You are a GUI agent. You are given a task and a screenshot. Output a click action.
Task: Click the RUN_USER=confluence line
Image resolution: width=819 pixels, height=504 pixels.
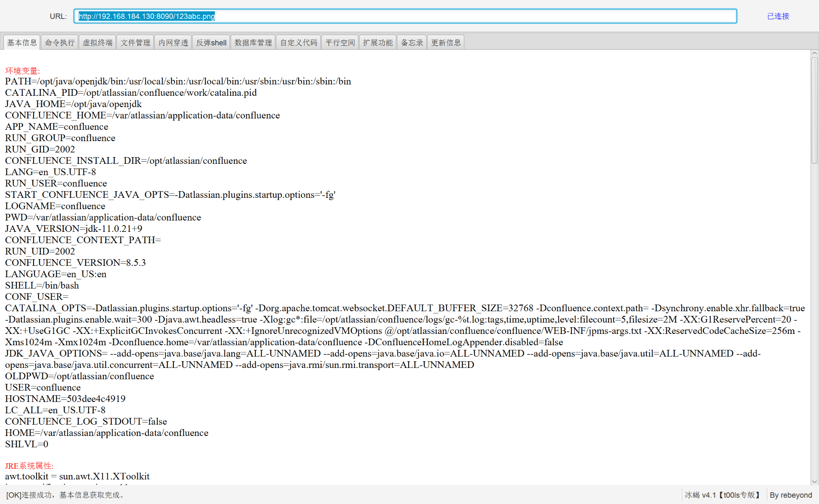56,183
